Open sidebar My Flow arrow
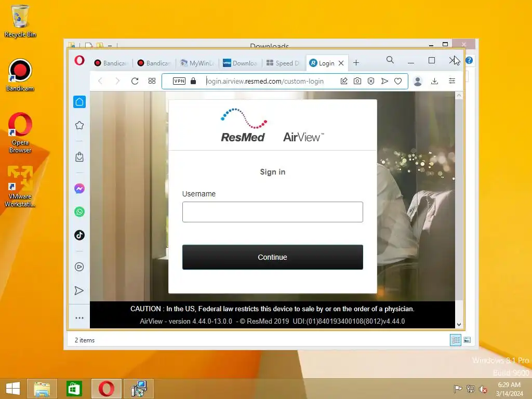This screenshot has width=532, height=399. point(79,291)
